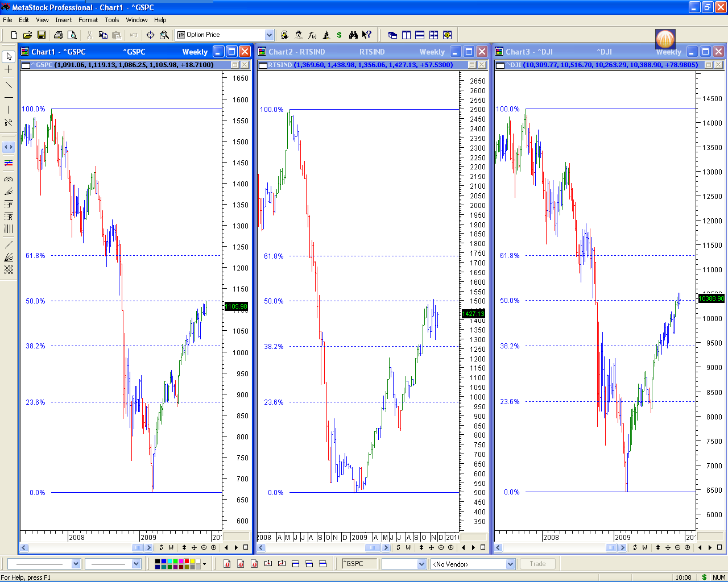Screen dimensions: 728x582
Task: Click the Print Preview icon
Action: click(x=72, y=35)
